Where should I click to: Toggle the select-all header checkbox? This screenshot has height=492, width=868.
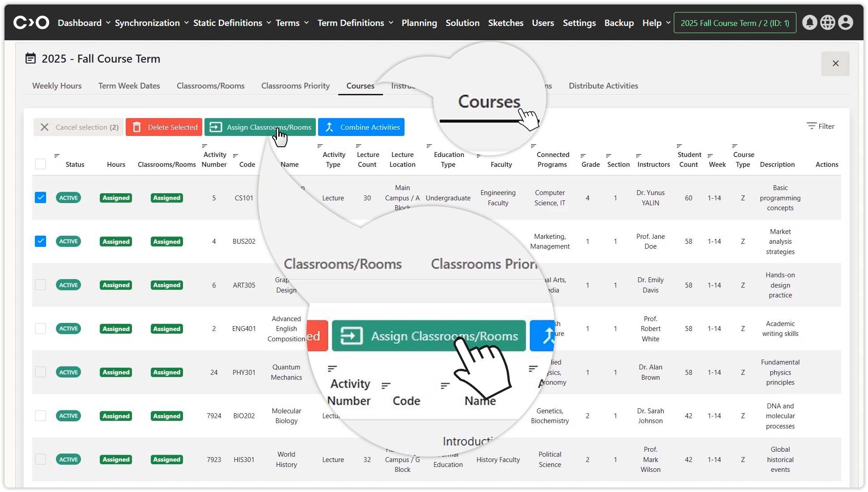pyautogui.click(x=40, y=164)
